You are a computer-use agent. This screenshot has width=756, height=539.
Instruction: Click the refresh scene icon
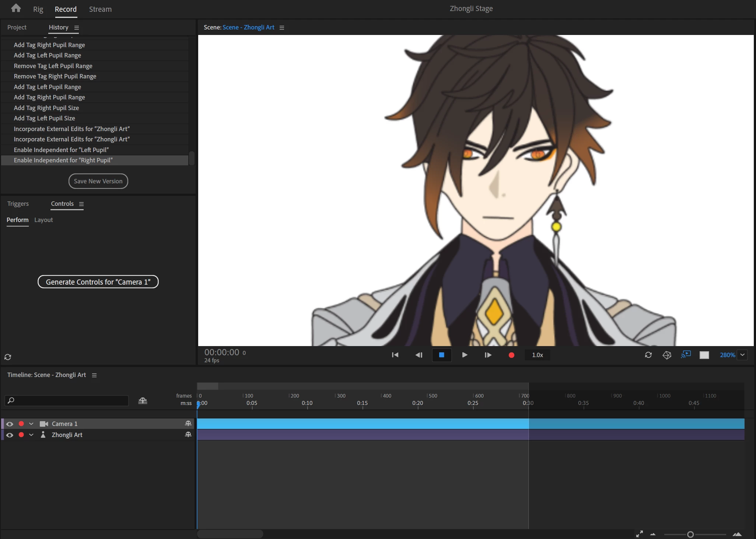pos(648,355)
